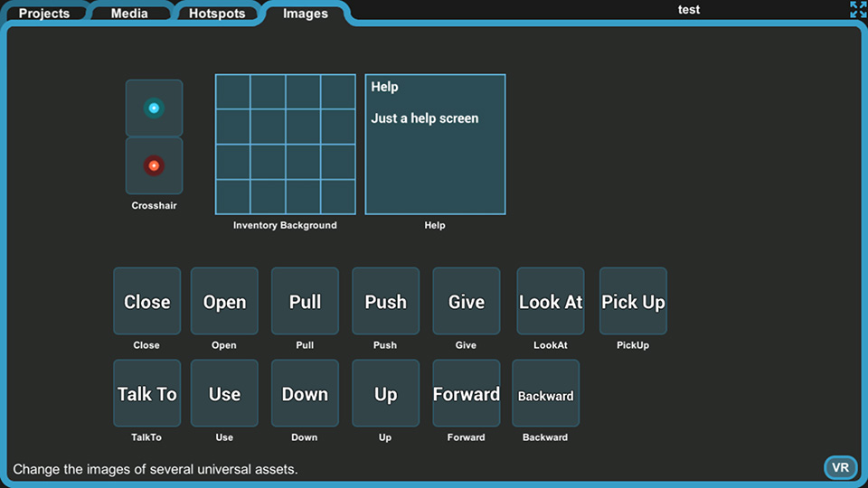Select the red crosshair image
The width and height of the screenshot is (868, 488).
click(154, 165)
